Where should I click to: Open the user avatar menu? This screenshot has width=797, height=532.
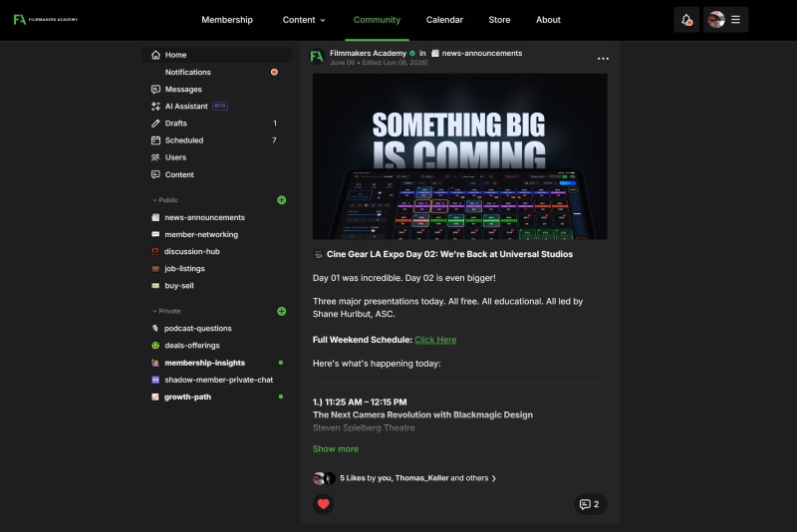716,20
